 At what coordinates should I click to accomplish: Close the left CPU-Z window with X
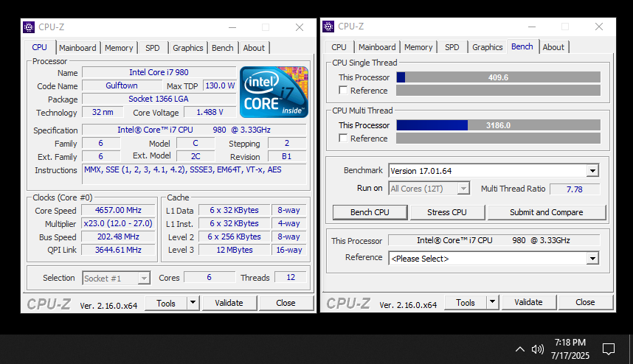(299, 27)
